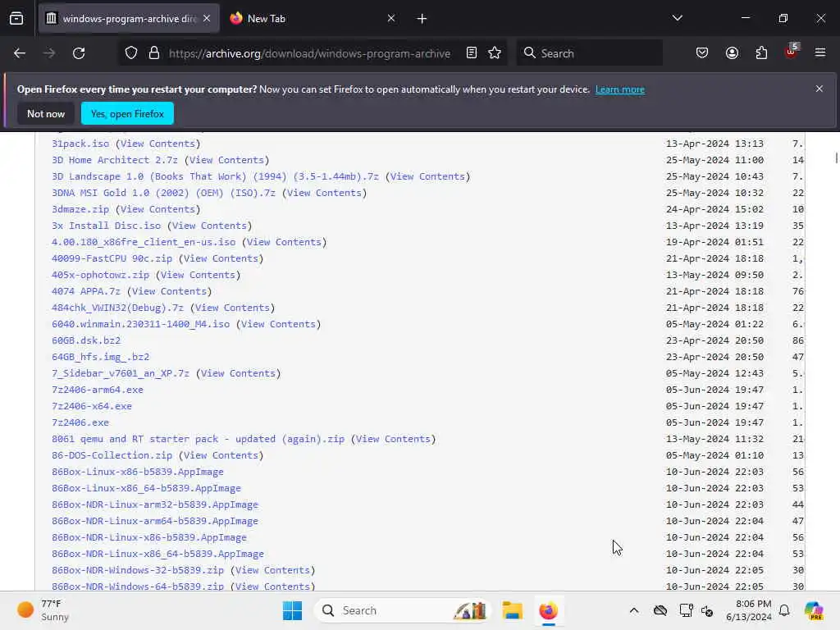Switch to the New Tab tab
The image size is (840, 630).
313,19
